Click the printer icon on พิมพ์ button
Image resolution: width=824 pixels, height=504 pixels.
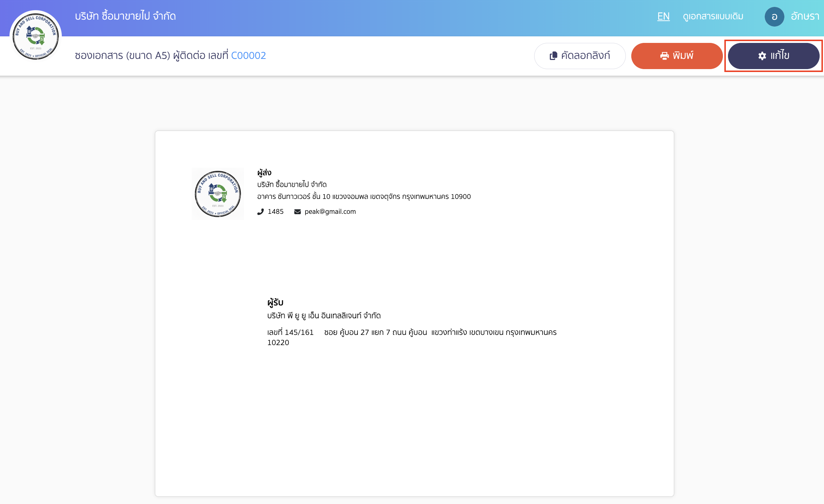[664, 56]
